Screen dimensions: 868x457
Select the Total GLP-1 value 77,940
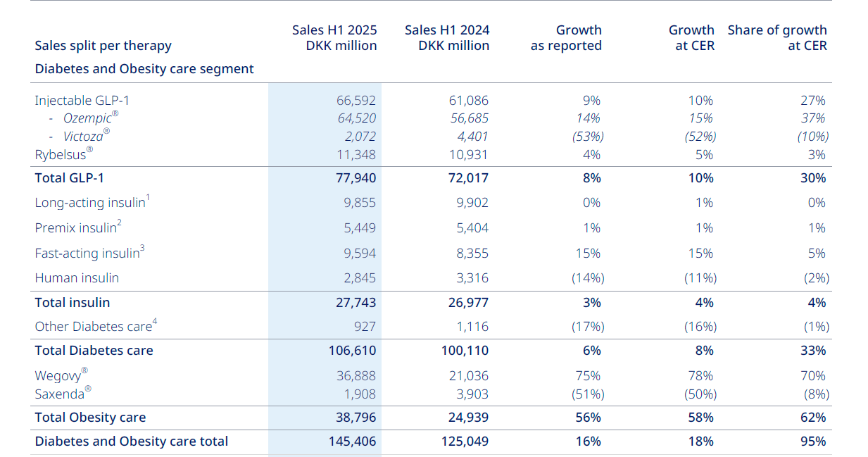click(x=356, y=178)
